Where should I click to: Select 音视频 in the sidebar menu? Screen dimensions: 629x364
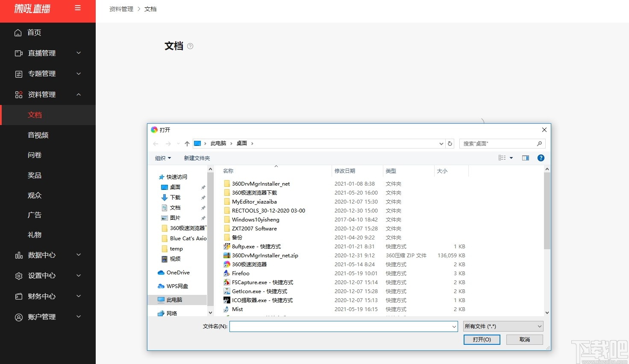(x=38, y=135)
